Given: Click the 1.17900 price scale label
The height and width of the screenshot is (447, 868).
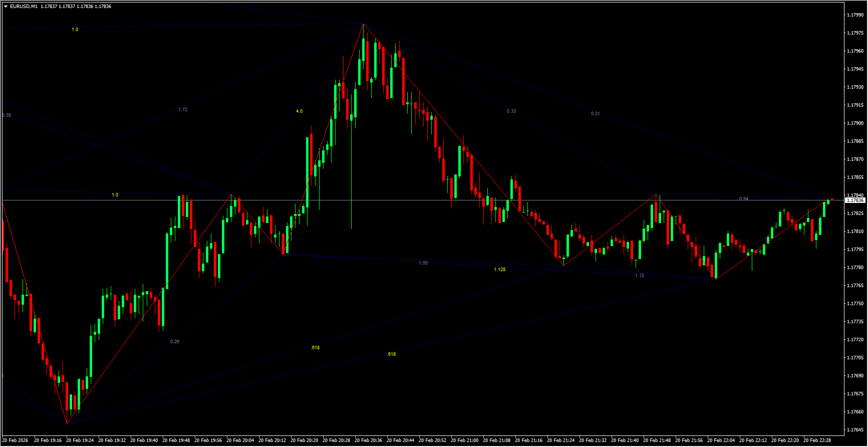Looking at the screenshot, I should 854,123.
